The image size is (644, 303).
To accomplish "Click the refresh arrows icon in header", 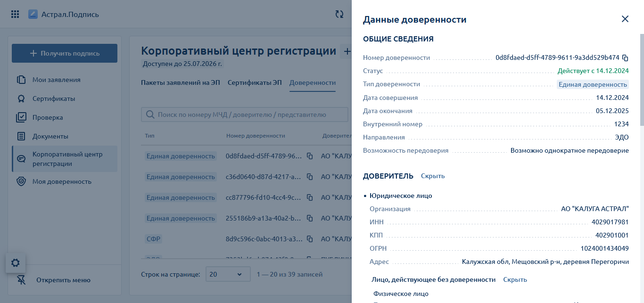I will [x=339, y=14].
